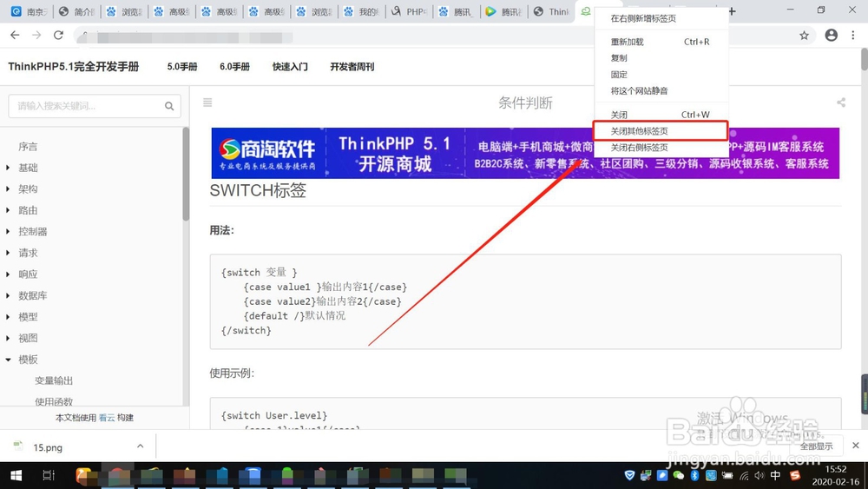The width and height of the screenshot is (868, 489).
Task: Bookmark this page with the star icon
Action: (x=804, y=36)
